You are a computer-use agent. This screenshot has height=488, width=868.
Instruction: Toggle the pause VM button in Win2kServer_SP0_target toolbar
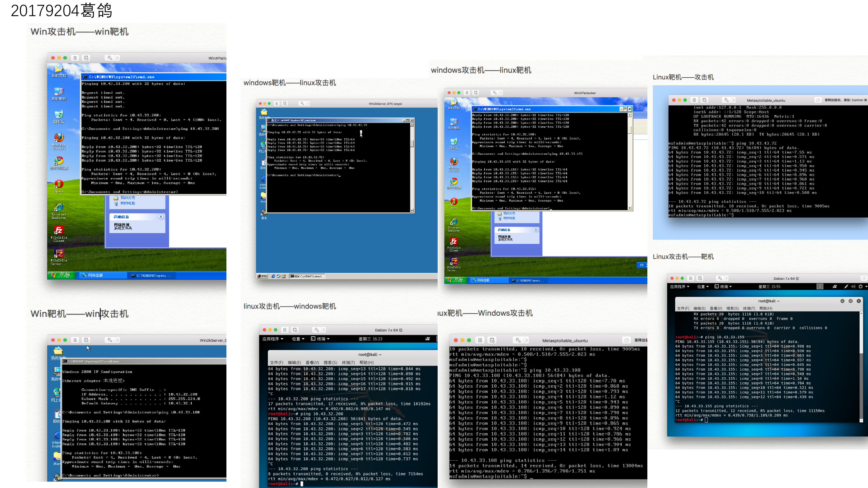pos(276,103)
